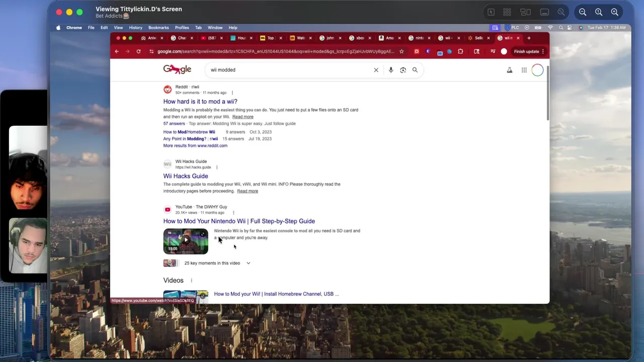Open More results from www.reddit.com
644x362 pixels.
coord(195,146)
